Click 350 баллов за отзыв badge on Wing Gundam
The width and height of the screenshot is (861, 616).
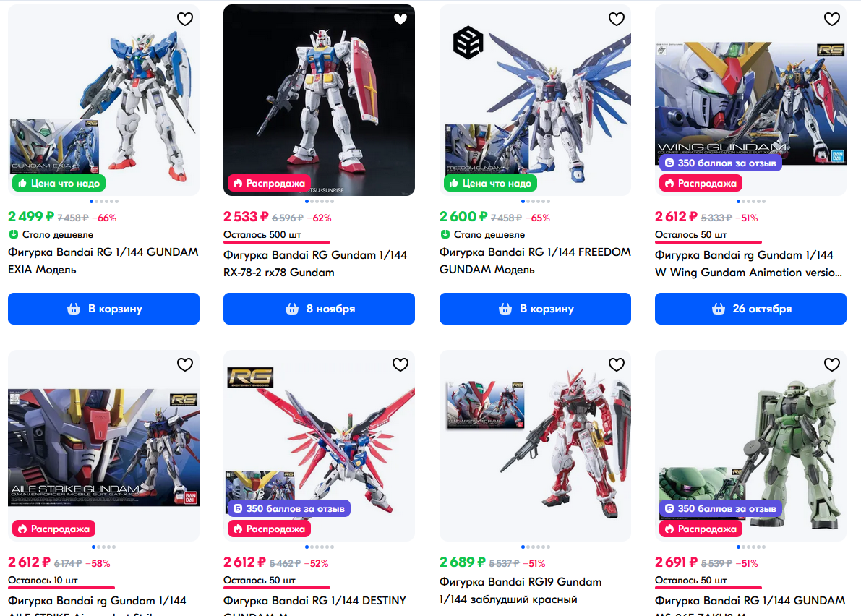pos(721,163)
